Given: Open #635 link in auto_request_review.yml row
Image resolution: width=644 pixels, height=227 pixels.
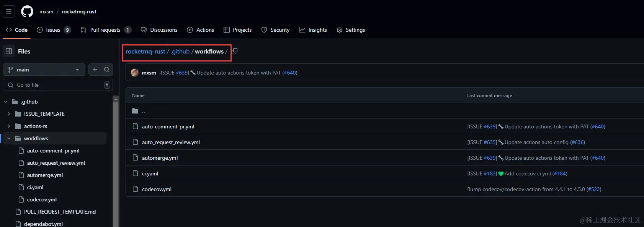Looking at the screenshot, I should [x=490, y=142].
